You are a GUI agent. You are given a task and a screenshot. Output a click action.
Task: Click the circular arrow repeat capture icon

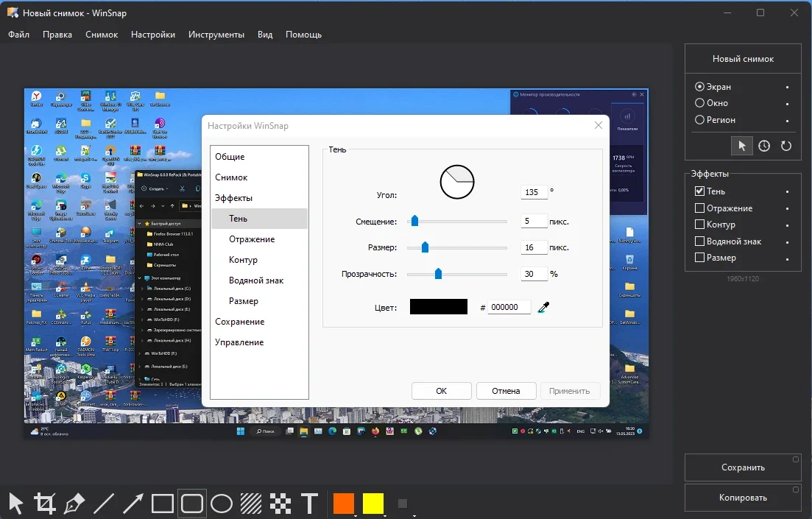786,146
